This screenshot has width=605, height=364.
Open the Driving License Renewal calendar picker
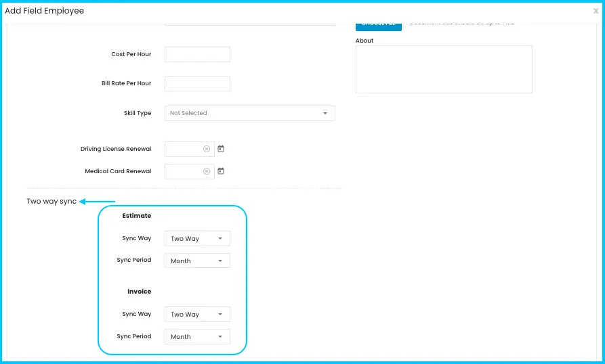(221, 149)
